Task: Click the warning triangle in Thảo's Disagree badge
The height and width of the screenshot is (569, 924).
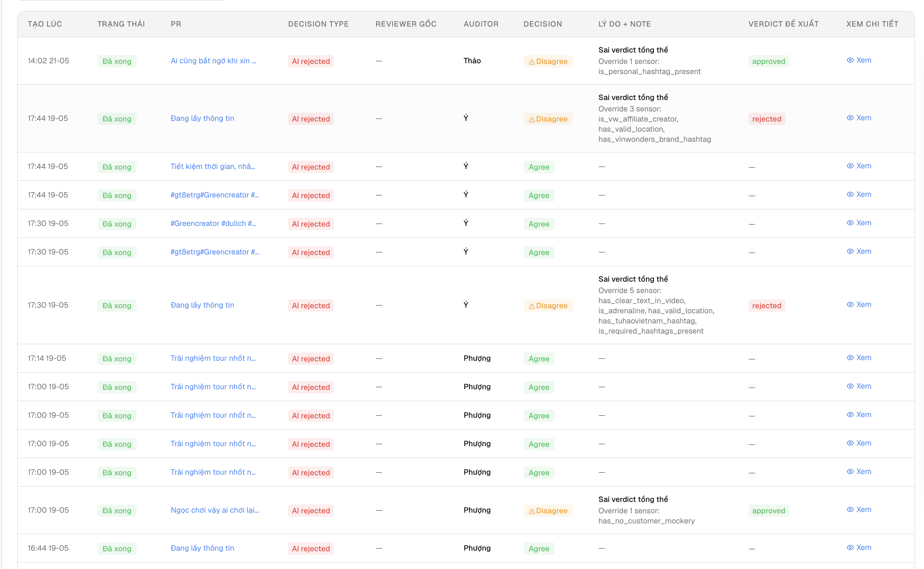Action: point(532,62)
